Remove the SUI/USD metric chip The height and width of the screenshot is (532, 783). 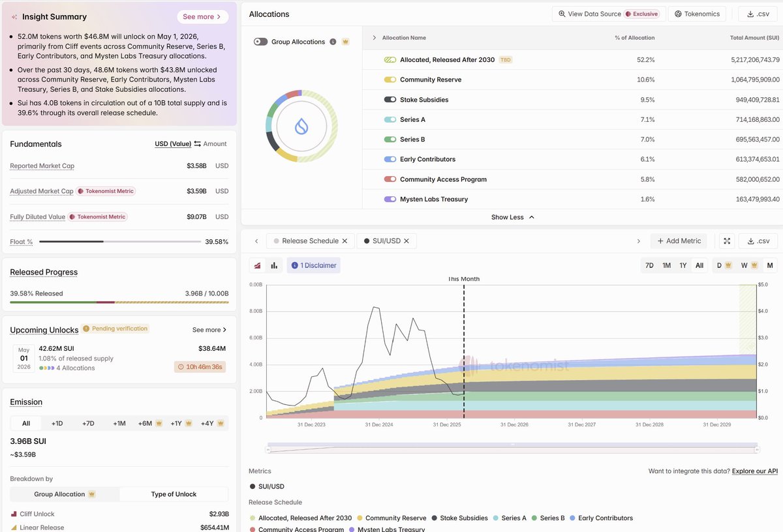click(407, 241)
